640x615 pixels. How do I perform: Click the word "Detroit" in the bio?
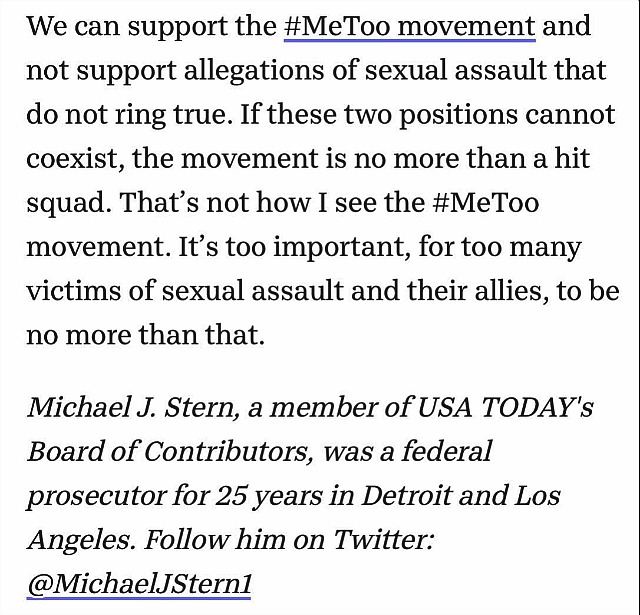(406, 495)
